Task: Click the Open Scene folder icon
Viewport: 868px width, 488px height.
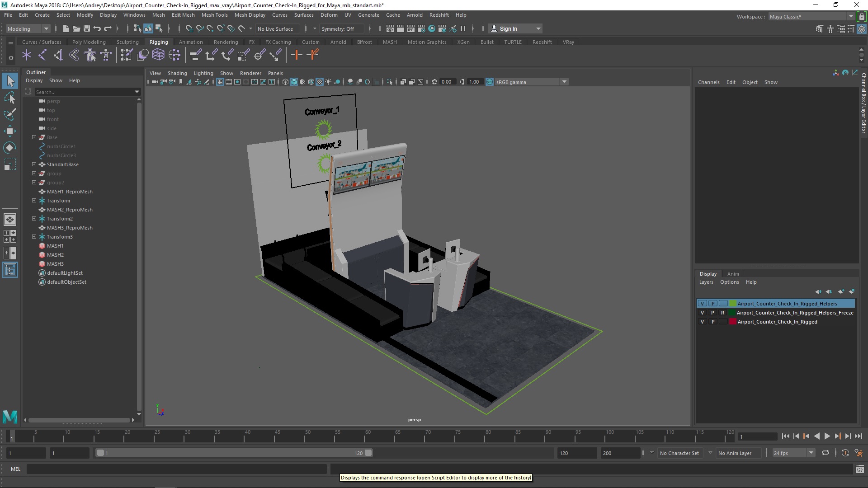Action: click(x=76, y=28)
